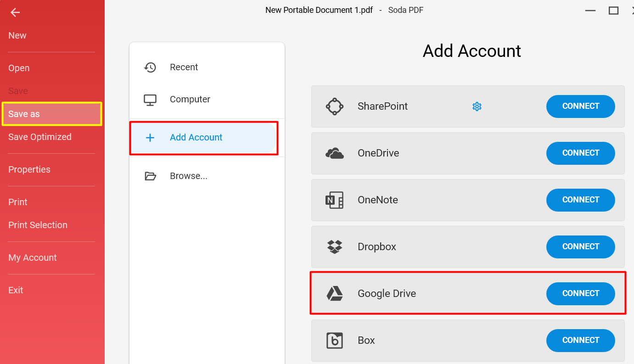Click the OneNote logo icon
This screenshot has width=634, height=364.
[x=335, y=200]
